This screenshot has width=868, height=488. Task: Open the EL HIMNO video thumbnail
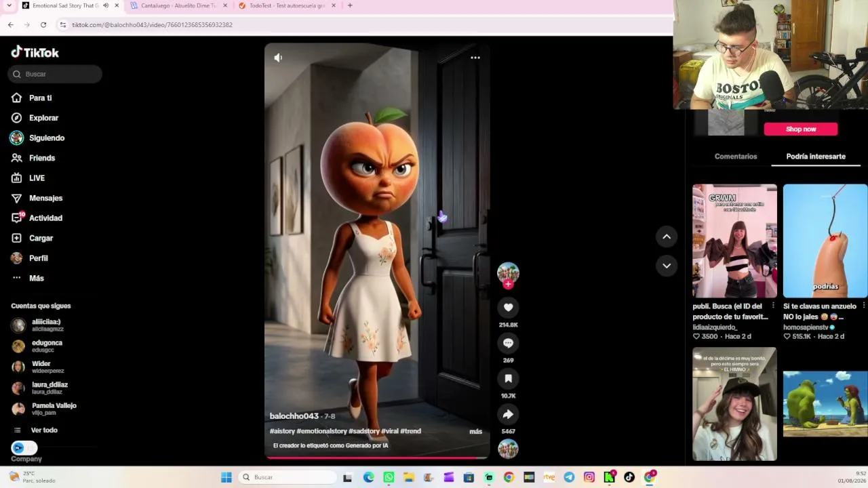(x=734, y=404)
